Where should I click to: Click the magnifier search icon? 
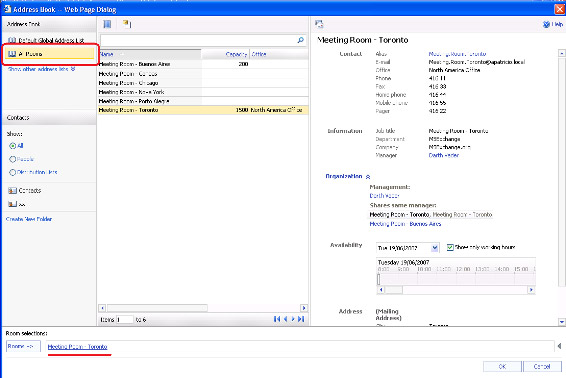[300, 40]
